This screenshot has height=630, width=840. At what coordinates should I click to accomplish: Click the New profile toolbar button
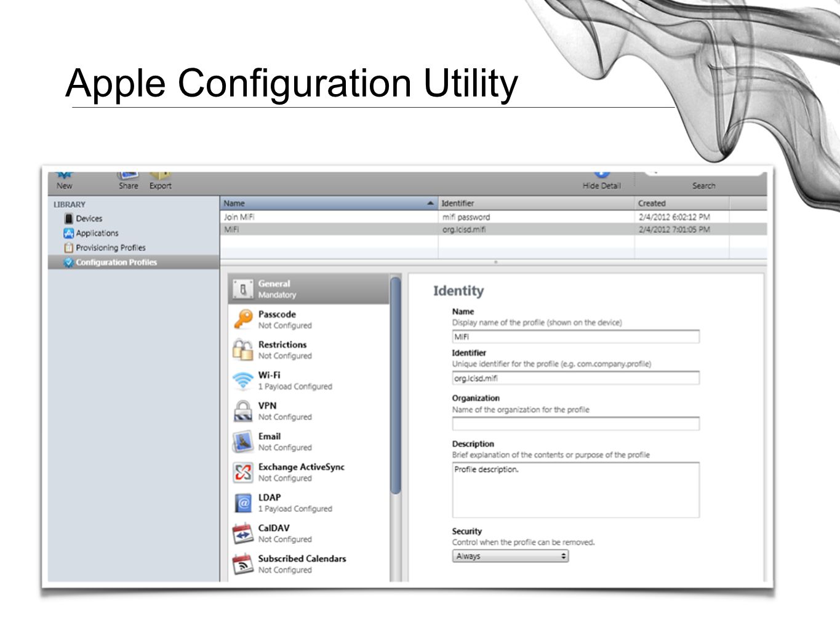coord(64,180)
